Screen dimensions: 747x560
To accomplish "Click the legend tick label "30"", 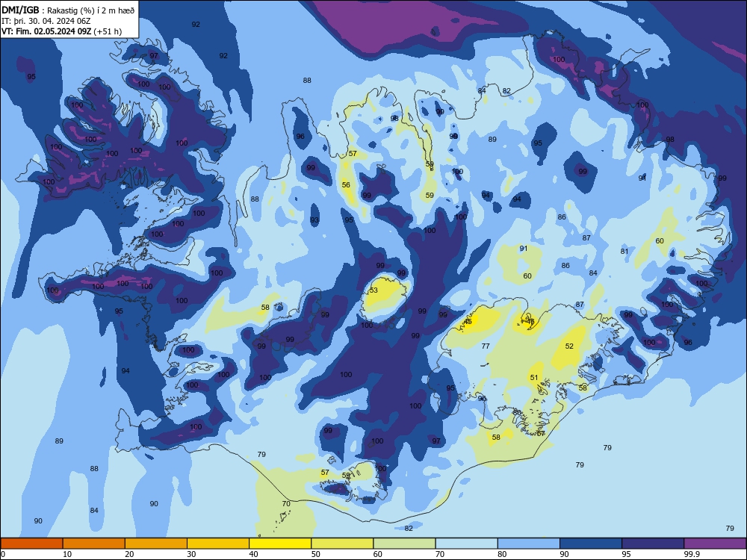I will 191,554.
